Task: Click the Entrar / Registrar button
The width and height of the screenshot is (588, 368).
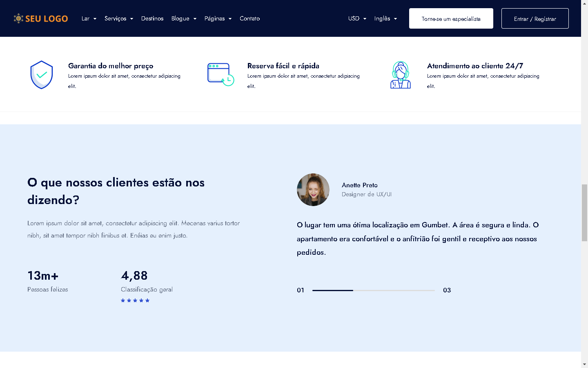Action: click(535, 18)
